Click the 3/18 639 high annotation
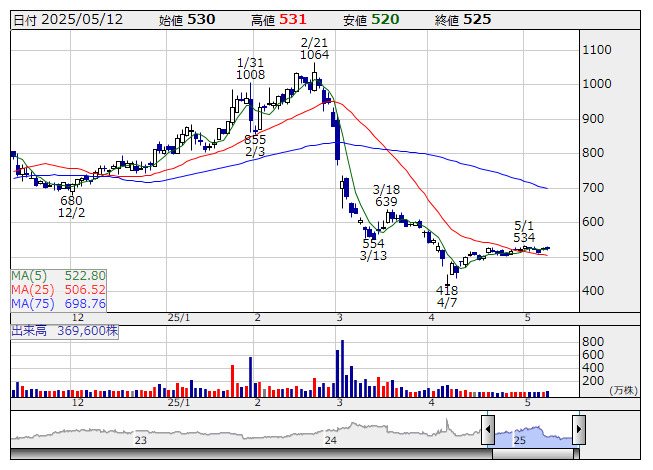This screenshot has width=653, height=470. pyautogui.click(x=386, y=196)
